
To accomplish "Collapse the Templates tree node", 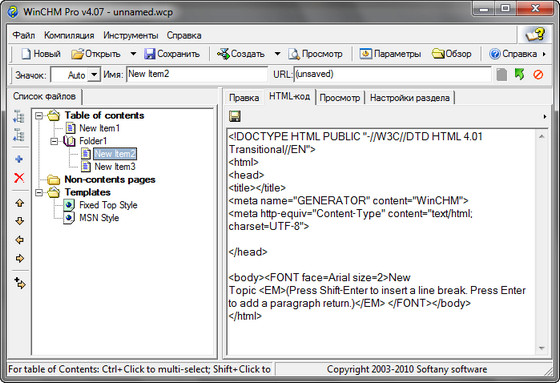I will click(x=39, y=193).
